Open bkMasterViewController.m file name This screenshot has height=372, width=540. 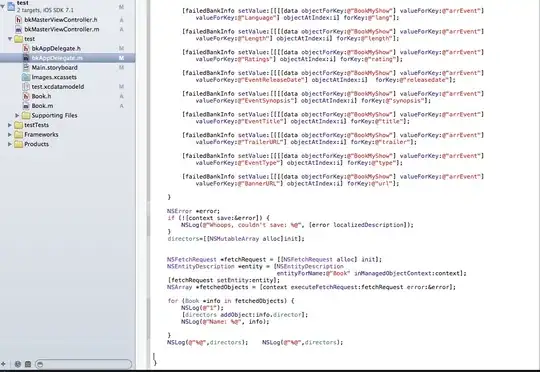pos(62,30)
